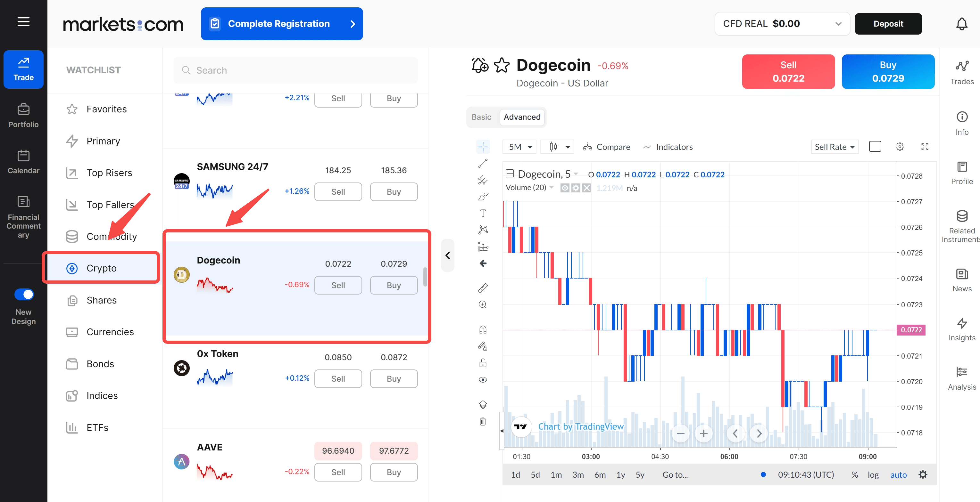Select the brush drawing tool

(x=483, y=197)
